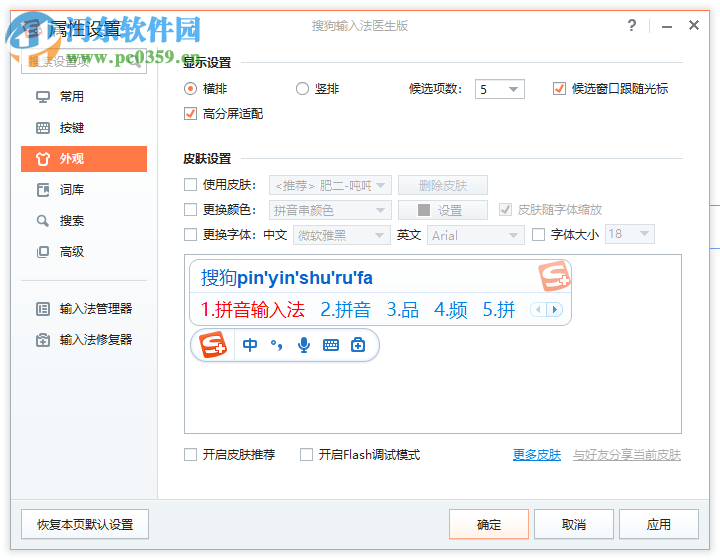Open 输入法管理器
Viewport: 720px width, 560px height.
[84, 309]
